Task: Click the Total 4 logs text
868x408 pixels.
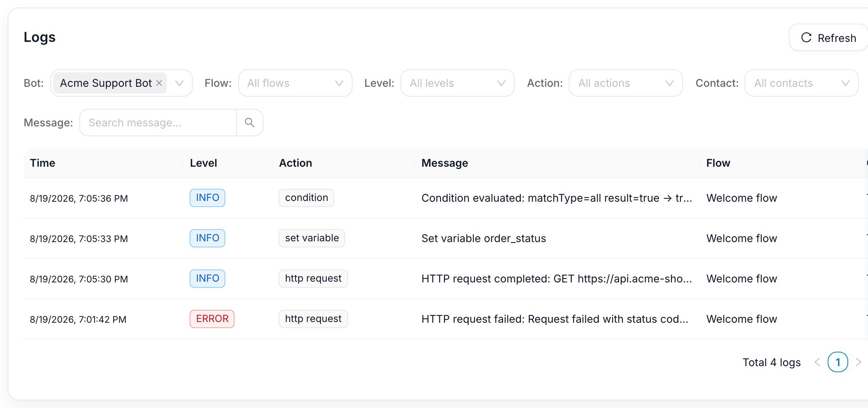Action: [772, 362]
